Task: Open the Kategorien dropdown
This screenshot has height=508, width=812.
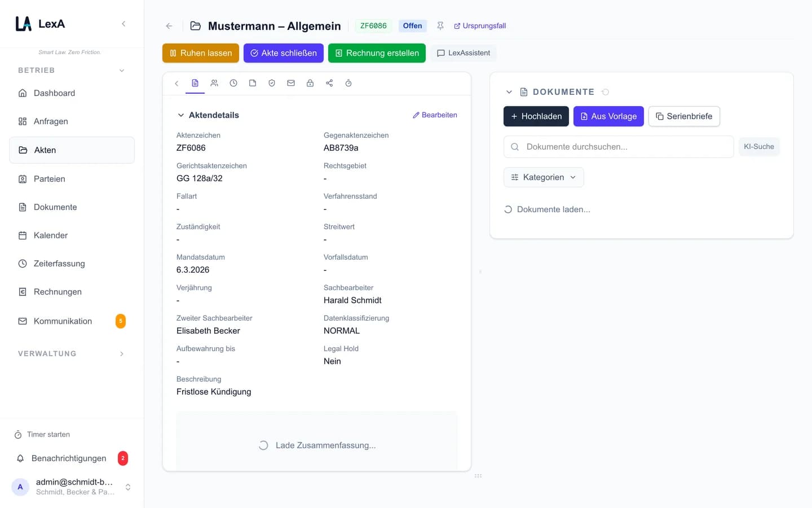Action: 544,177
